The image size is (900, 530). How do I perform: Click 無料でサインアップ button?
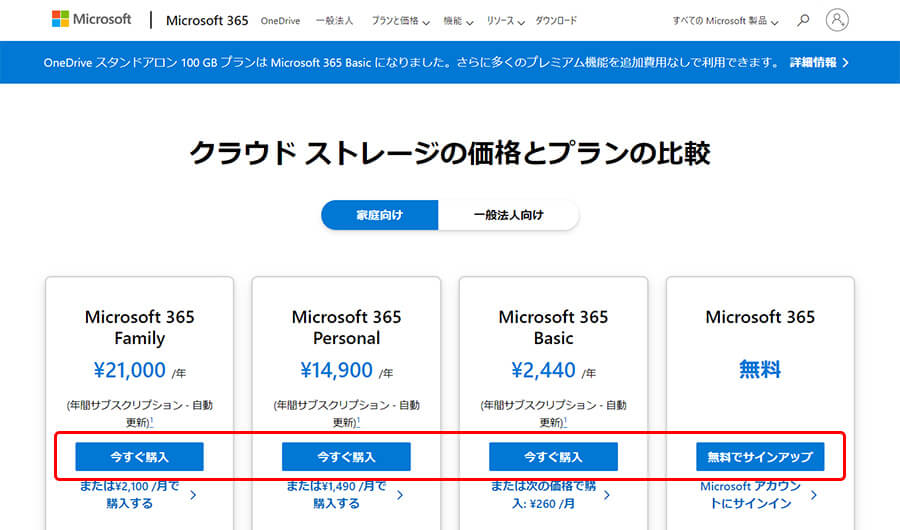click(x=760, y=457)
